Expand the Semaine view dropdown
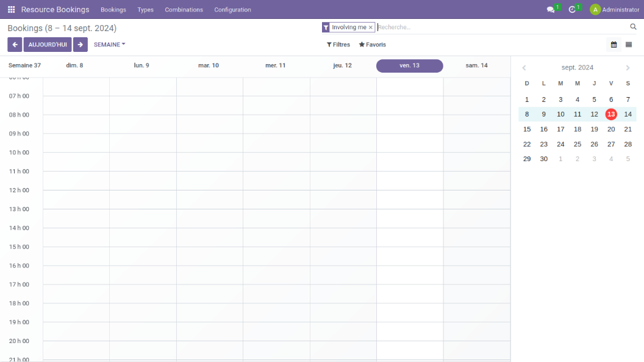Image resolution: width=644 pixels, height=362 pixels. 109,45
